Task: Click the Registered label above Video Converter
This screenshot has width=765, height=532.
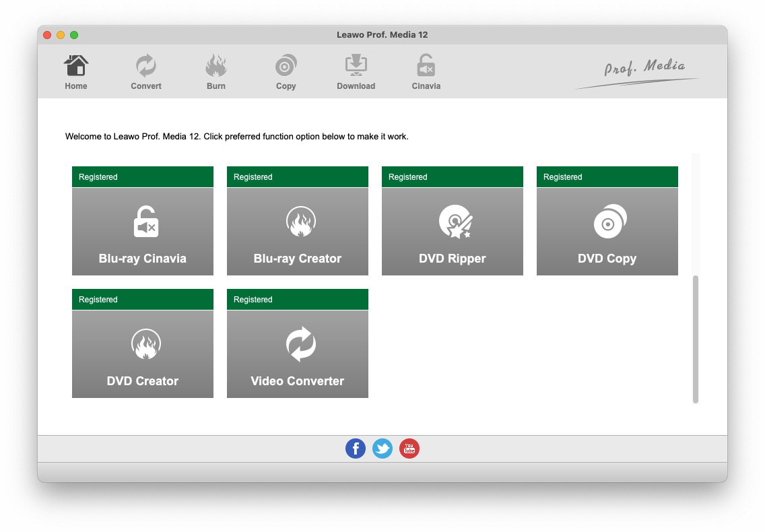Action: (x=253, y=300)
